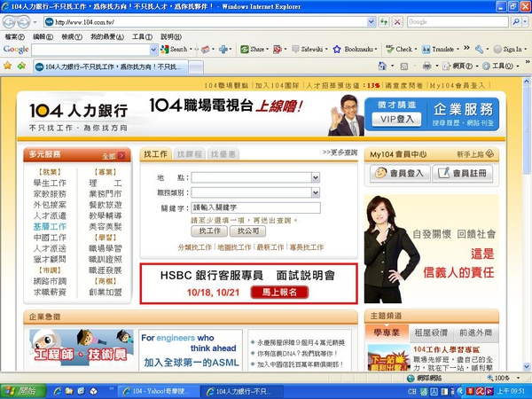This screenshot has height=399, width=532.
Task: Click the 會員註冊 member register button
Action: point(462,174)
